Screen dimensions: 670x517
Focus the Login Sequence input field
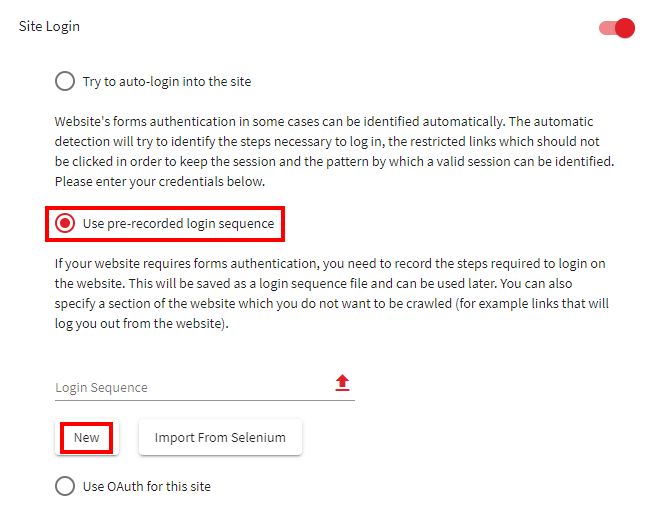(194, 388)
